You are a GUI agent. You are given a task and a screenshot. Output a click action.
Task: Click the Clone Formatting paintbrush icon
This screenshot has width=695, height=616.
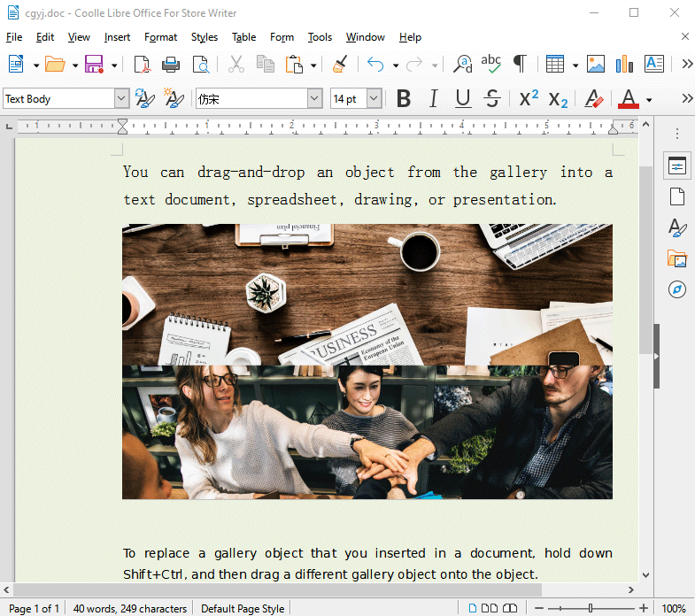point(340,65)
